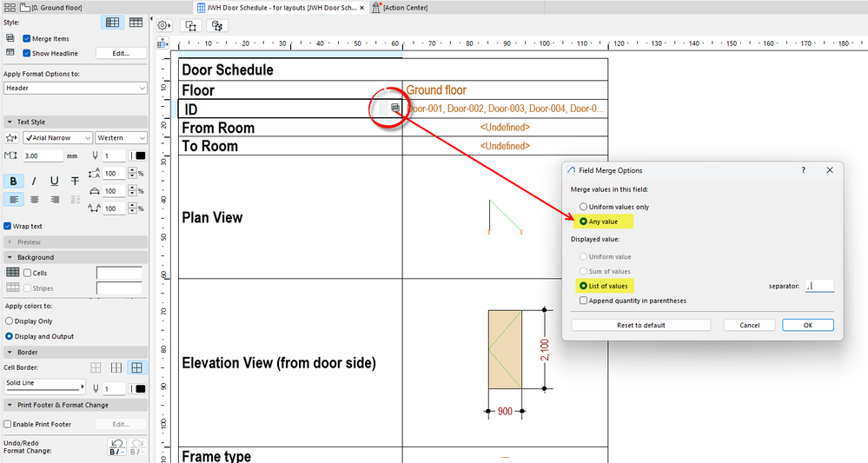Click the text pen color swatch
This screenshot has height=463, width=868.
(141, 156)
